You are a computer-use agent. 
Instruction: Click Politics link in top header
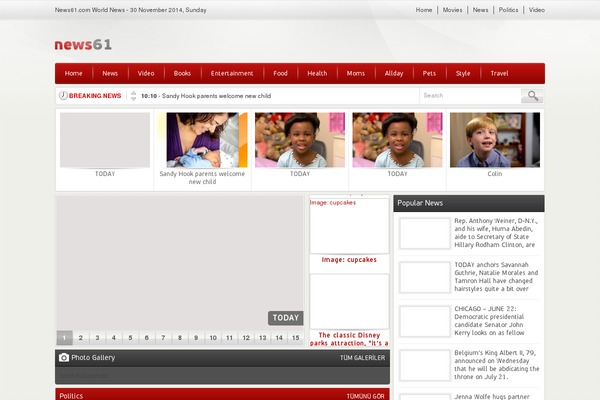[x=508, y=10]
